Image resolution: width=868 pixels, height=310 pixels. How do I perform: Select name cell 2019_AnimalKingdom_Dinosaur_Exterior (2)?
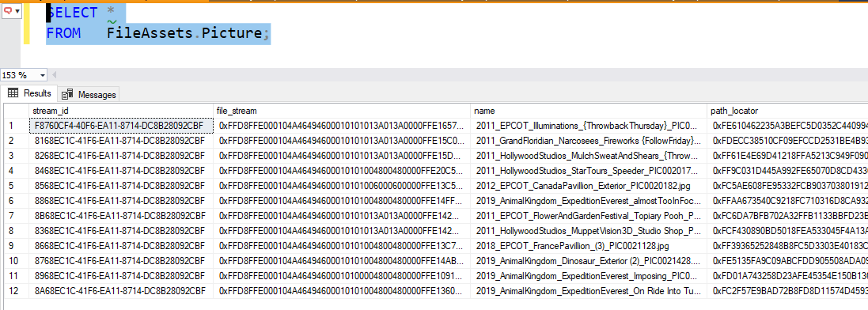click(x=589, y=260)
